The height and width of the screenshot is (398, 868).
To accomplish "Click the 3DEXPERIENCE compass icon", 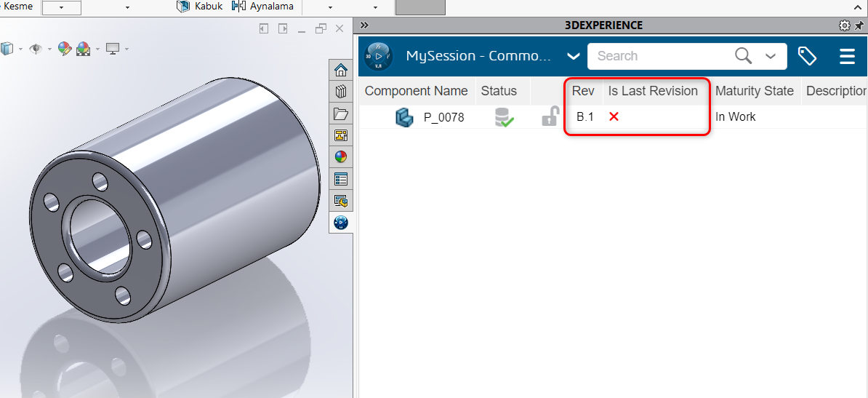I will pos(379,56).
